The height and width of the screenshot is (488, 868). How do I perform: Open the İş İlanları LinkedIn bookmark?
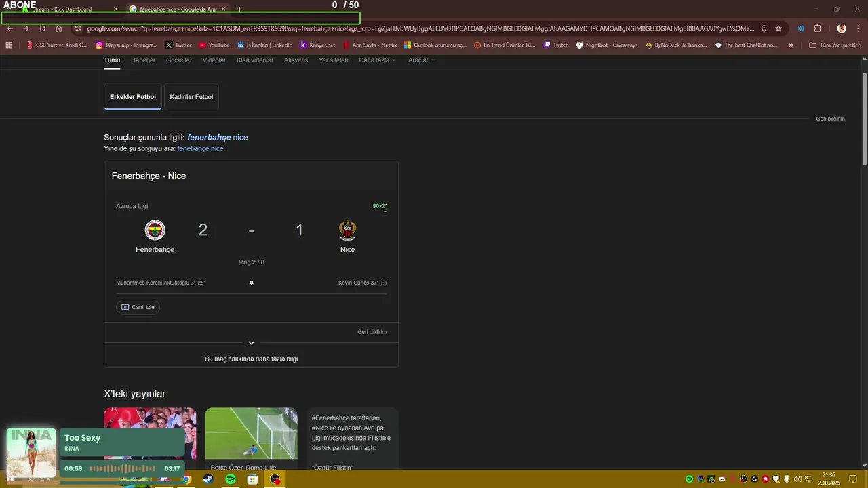[265, 45]
